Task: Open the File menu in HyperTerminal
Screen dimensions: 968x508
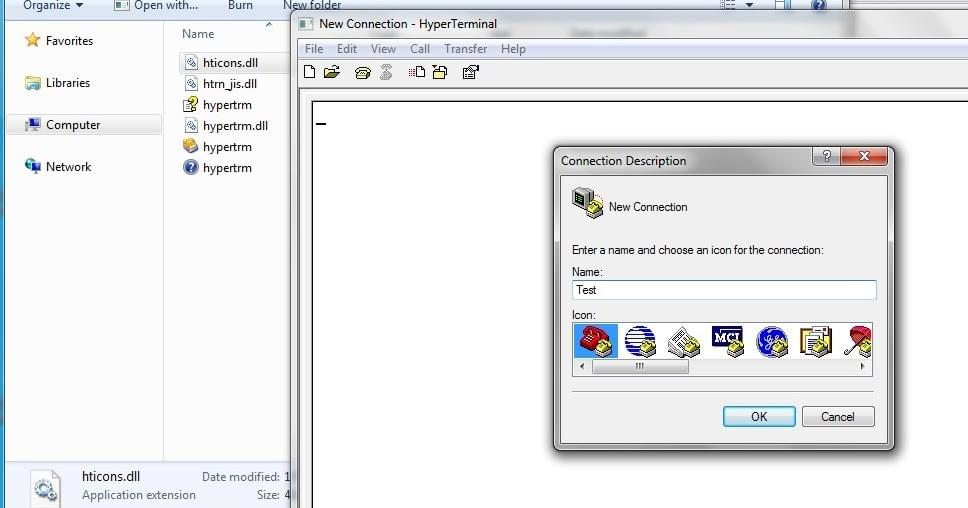Action: (x=314, y=49)
